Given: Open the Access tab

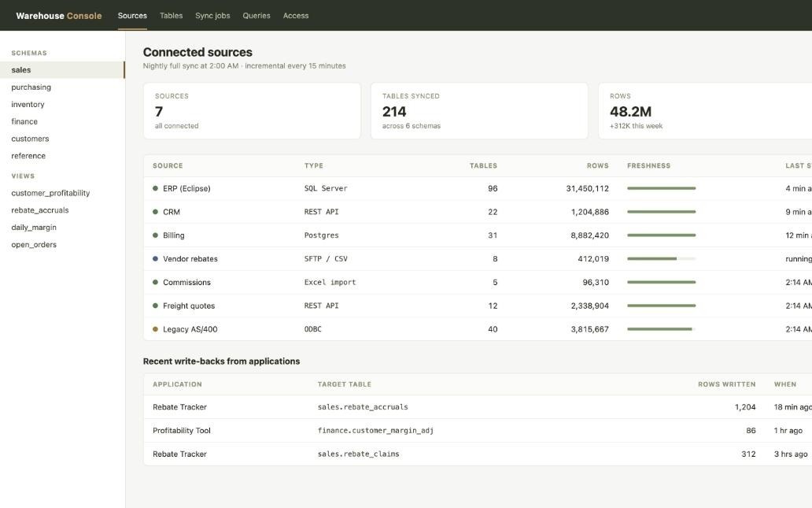Looking at the screenshot, I should pos(296,16).
